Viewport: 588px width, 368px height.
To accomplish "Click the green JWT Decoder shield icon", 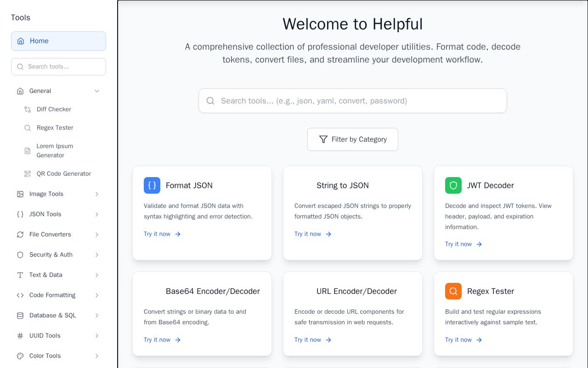I will coord(453,185).
